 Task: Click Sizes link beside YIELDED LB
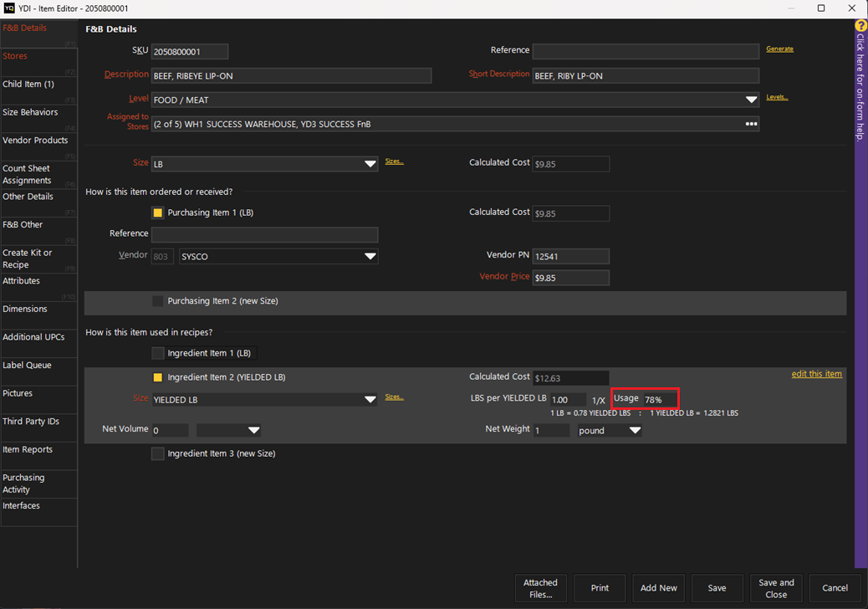tap(394, 397)
